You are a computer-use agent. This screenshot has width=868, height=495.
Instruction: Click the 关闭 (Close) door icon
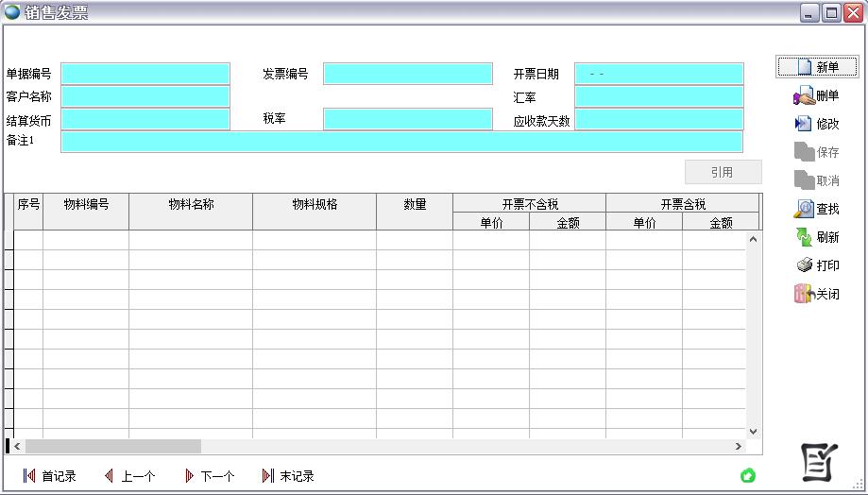[x=804, y=294]
